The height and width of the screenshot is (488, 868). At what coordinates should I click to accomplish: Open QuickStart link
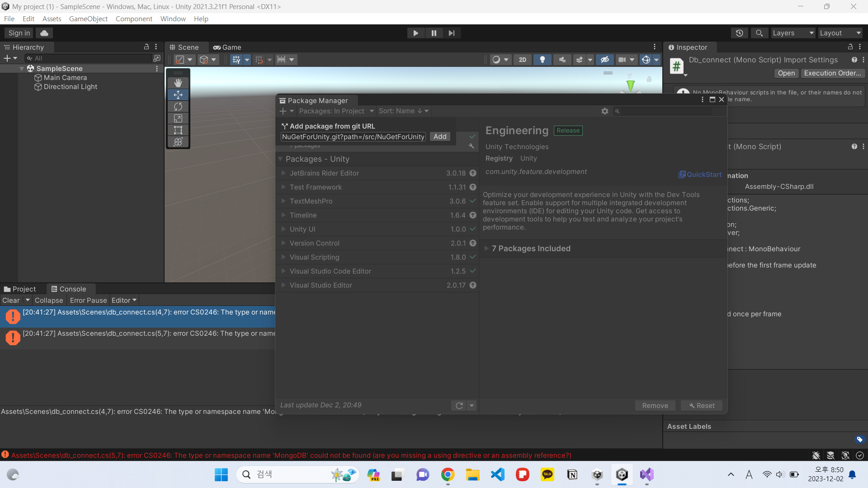tap(700, 175)
